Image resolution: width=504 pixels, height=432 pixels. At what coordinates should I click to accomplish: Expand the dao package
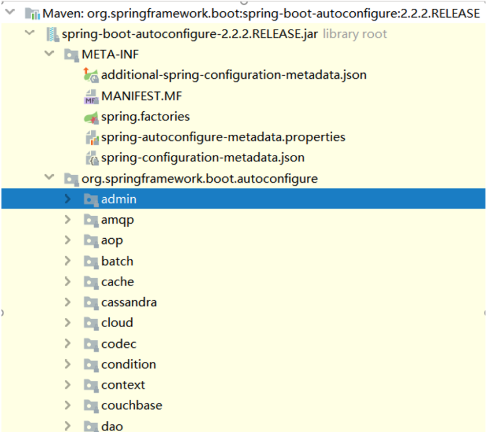(67, 426)
